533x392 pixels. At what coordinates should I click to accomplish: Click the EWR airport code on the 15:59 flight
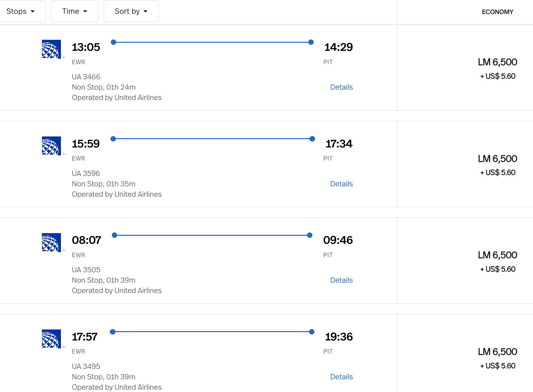coord(78,158)
